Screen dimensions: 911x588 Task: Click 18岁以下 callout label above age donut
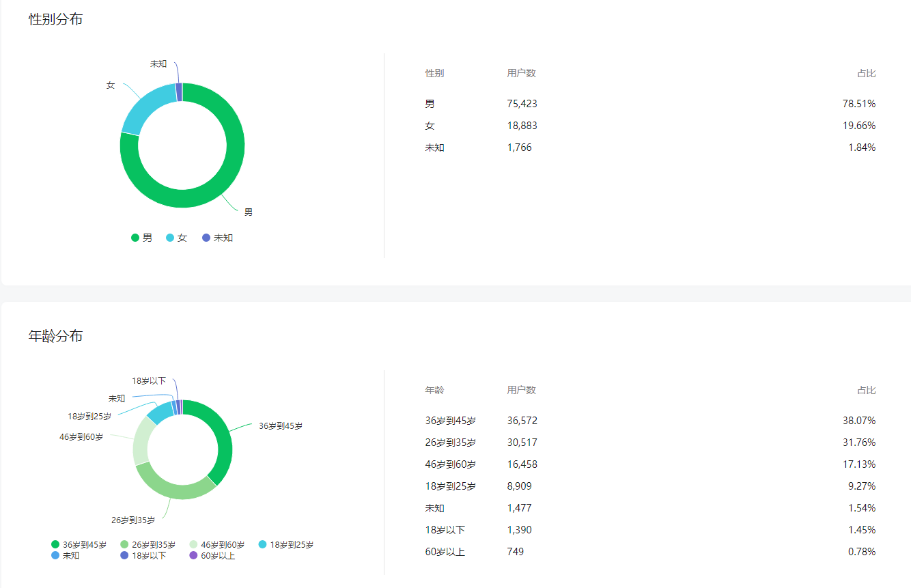(149, 380)
